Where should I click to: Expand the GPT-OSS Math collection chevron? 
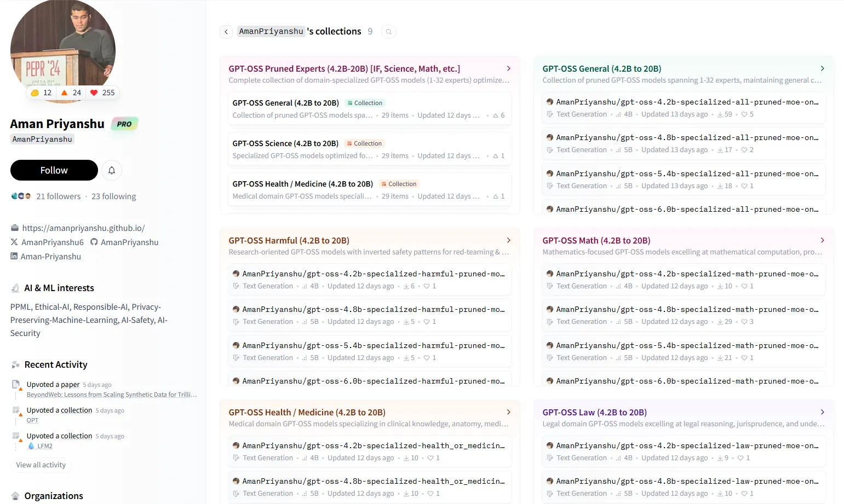coord(822,240)
